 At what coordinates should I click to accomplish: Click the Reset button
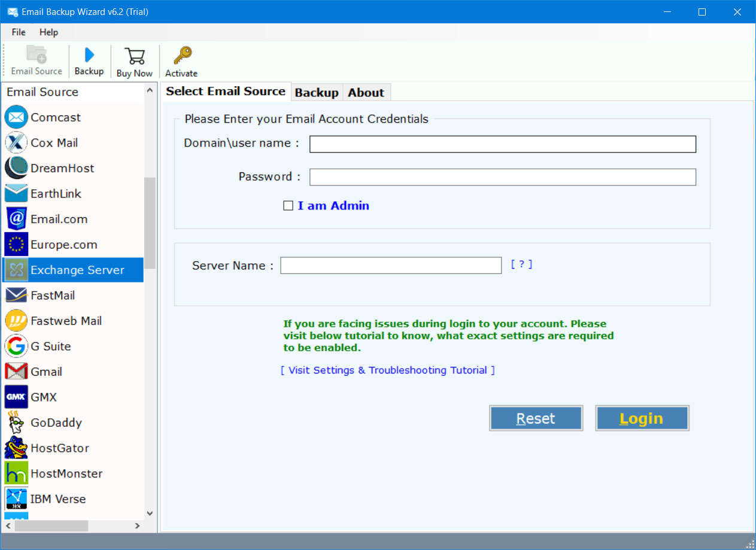(536, 418)
